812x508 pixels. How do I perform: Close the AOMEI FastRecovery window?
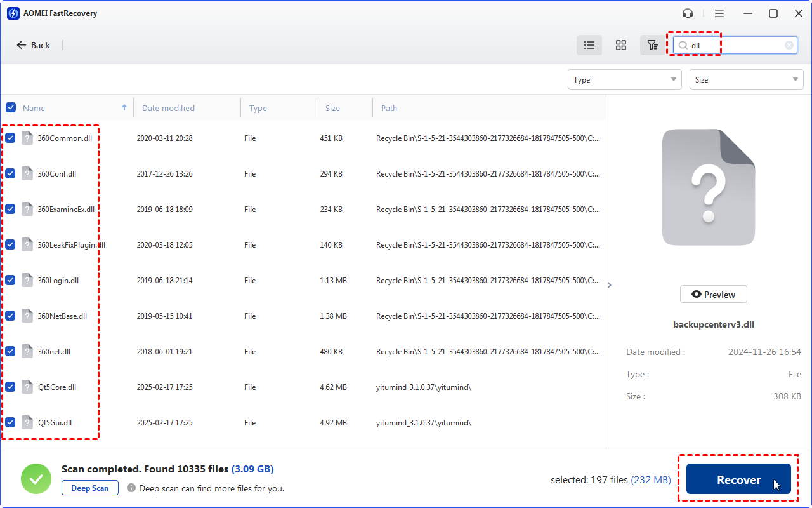click(798, 13)
